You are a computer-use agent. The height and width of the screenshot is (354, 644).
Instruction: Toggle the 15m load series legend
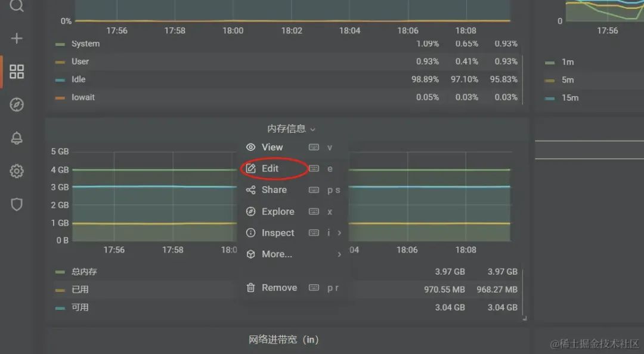pyautogui.click(x=570, y=98)
